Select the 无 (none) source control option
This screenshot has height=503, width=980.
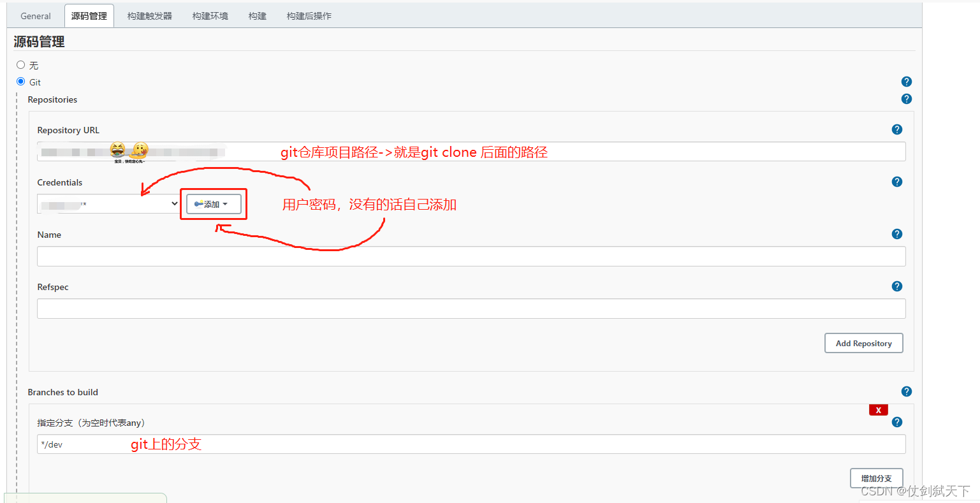click(x=21, y=65)
